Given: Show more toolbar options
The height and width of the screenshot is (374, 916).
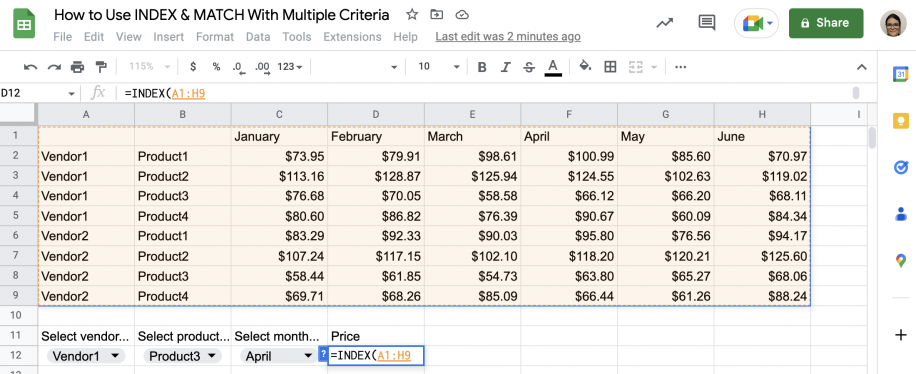Looking at the screenshot, I should click(681, 67).
